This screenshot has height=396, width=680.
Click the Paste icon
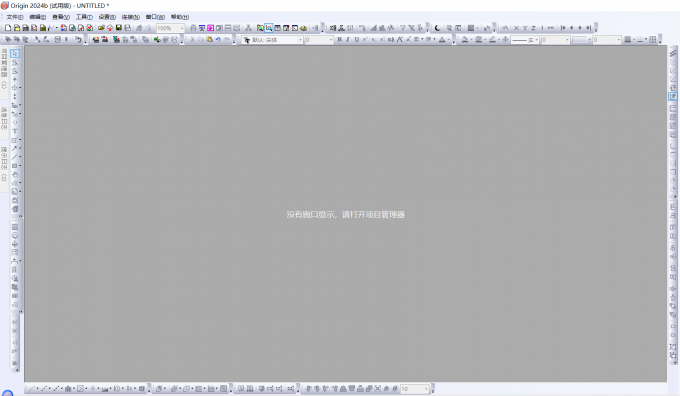pos(209,39)
